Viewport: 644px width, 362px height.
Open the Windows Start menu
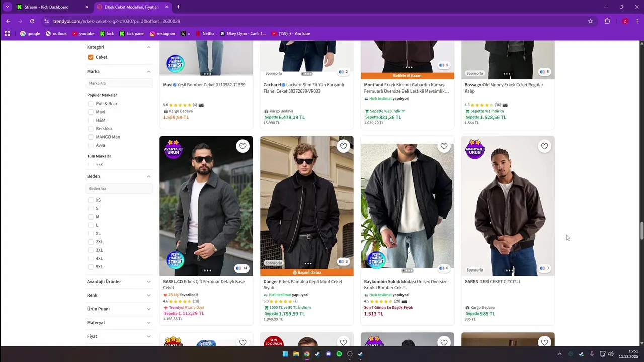point(285,354)
